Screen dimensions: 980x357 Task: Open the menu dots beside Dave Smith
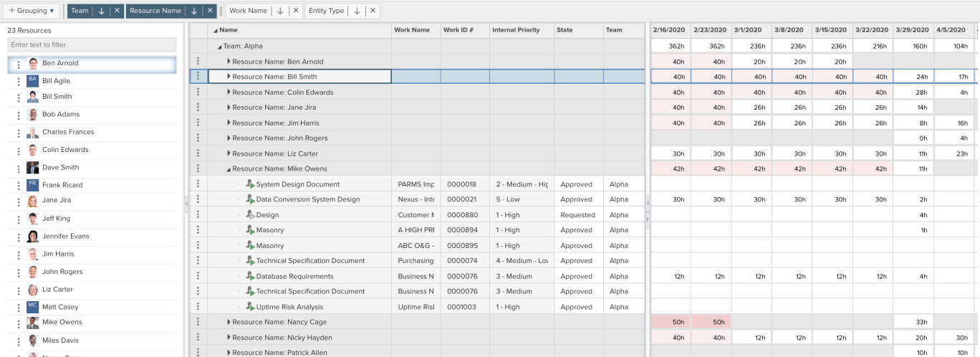(19, 168)
